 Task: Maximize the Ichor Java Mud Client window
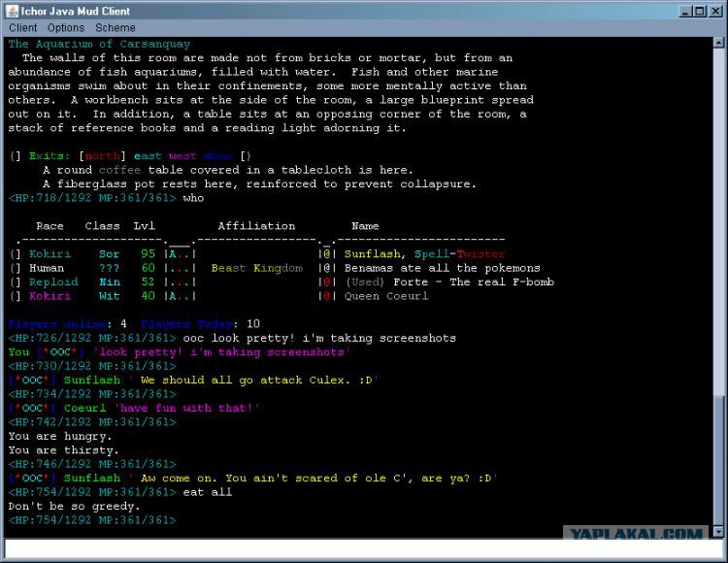[x=700, y=11]
